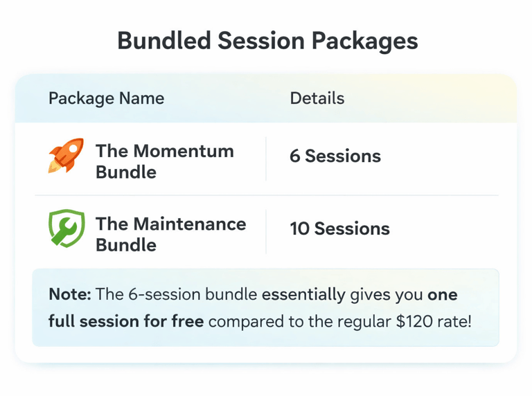Image resolution: width=532 pixels, height=396 pixels.
Task: Select the Bundled Session Packages title
Action: (x=267, y=41)
